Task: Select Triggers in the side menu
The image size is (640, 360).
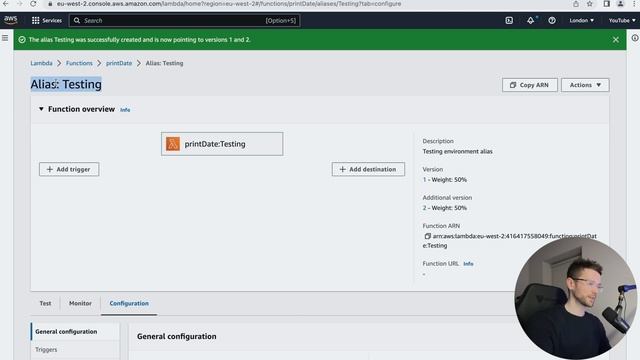Action: click(46, 349)
